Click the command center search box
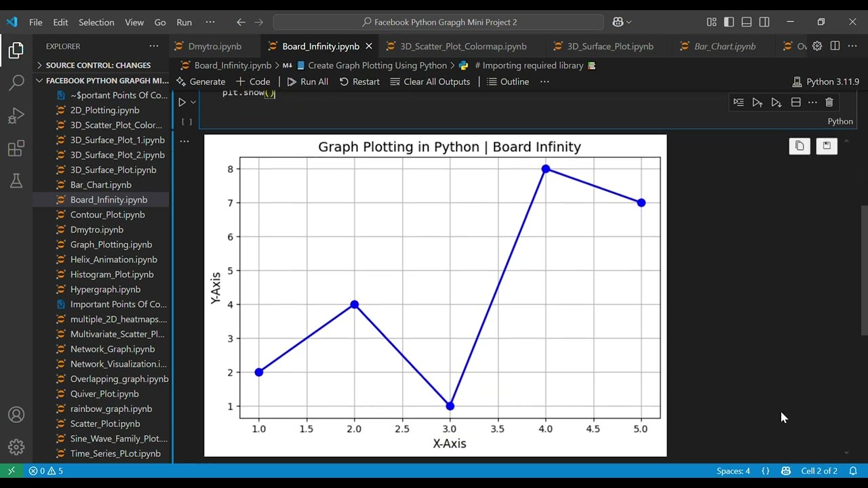868x488 pixels. tap(439, 22)
